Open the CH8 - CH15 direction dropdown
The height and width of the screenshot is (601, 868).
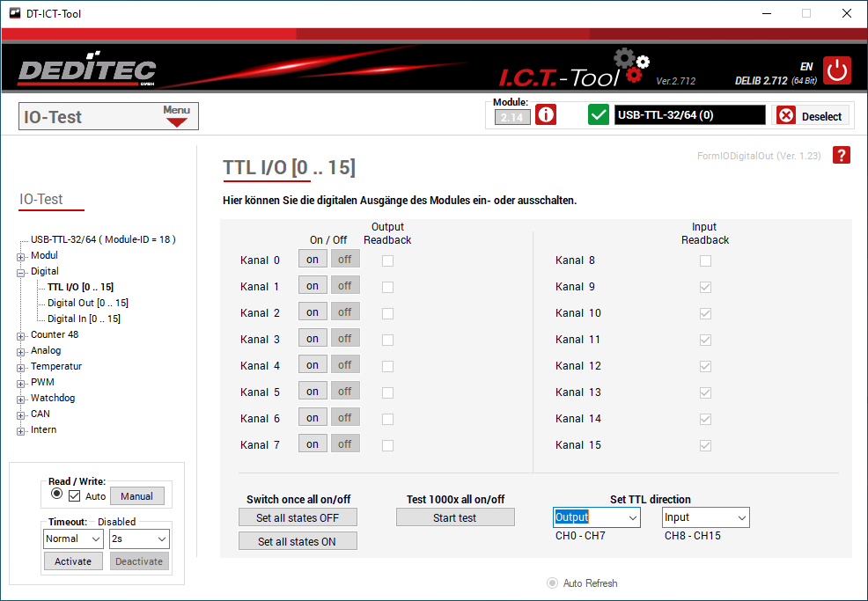(x=705, y=517)
